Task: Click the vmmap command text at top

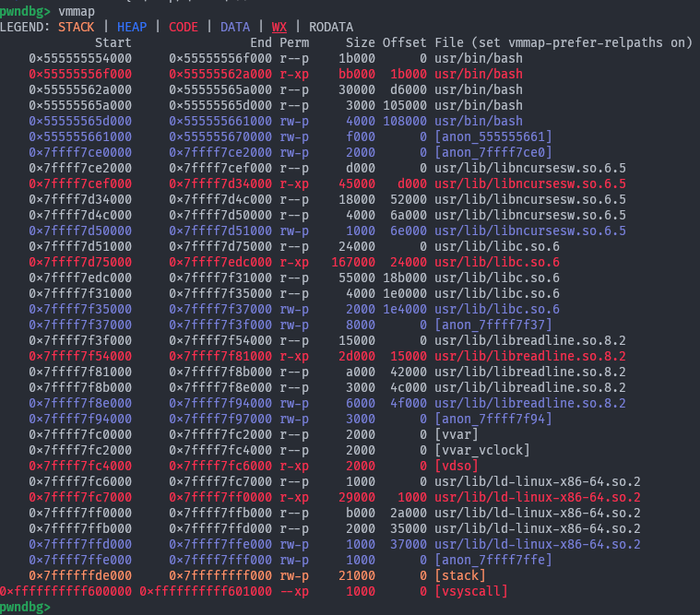Action: click(x=76, y=9)
